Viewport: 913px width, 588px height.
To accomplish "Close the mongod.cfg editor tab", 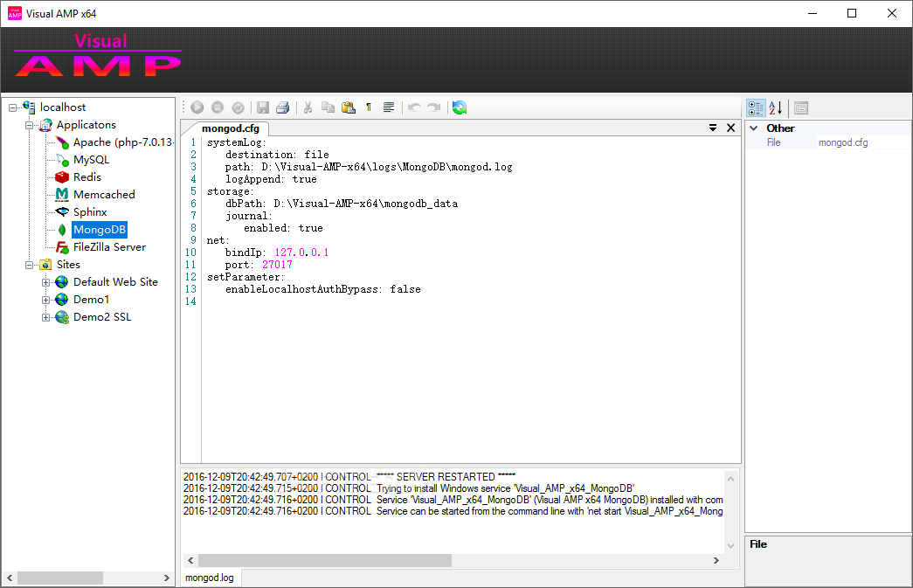I will pyautogui.click(x=730, y=128).
